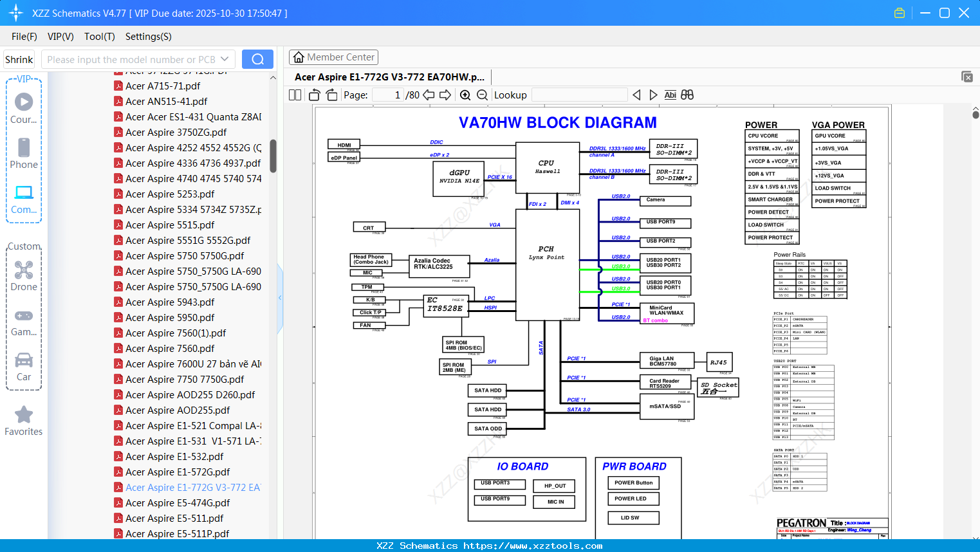Click the toolbox icon in the title bar
Viewport: 980px width, 552px height.
click(900, 13)
